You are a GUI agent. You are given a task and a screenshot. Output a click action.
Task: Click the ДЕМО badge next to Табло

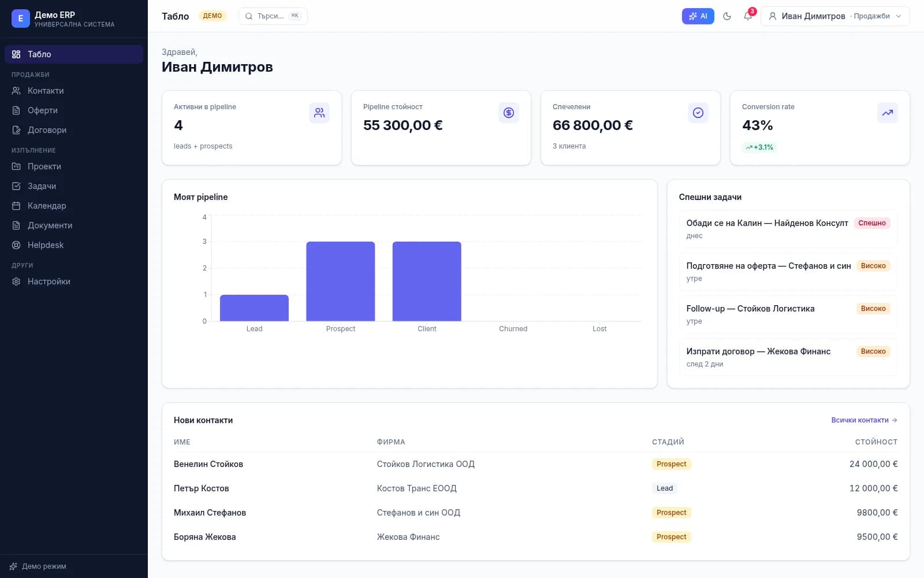(213, 16)
